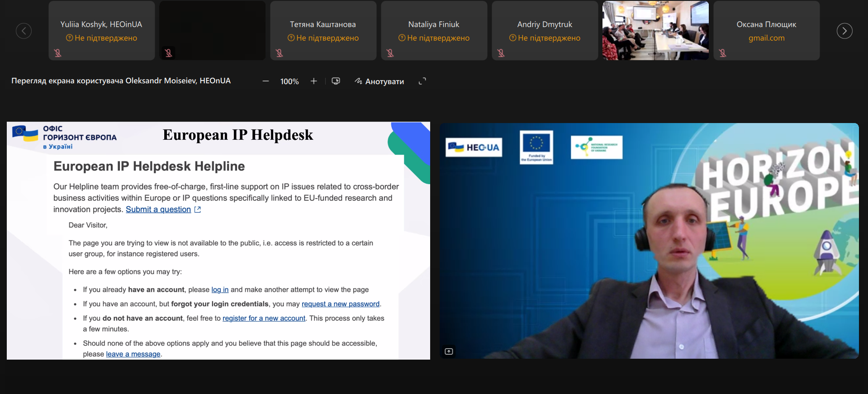Click unverified status under Тетяна Каштанова
The height and width of the screenshot is (394, 868).
click(x=323, y=38)
